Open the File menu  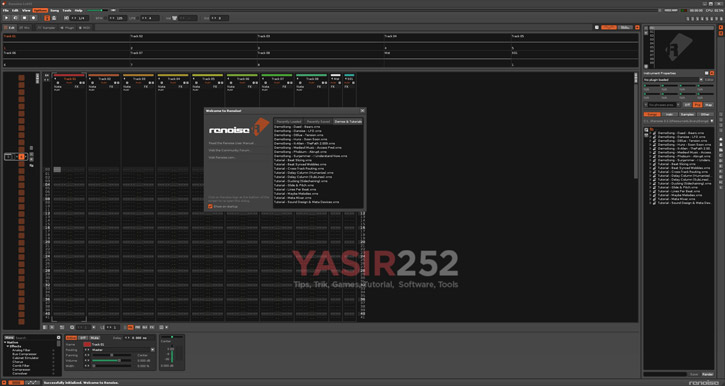coord(6,10)
